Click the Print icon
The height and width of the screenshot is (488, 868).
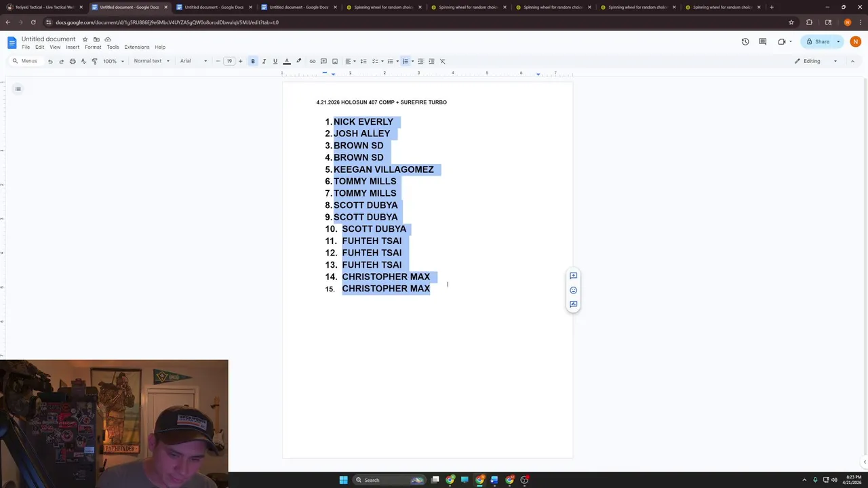coord(73,61)
